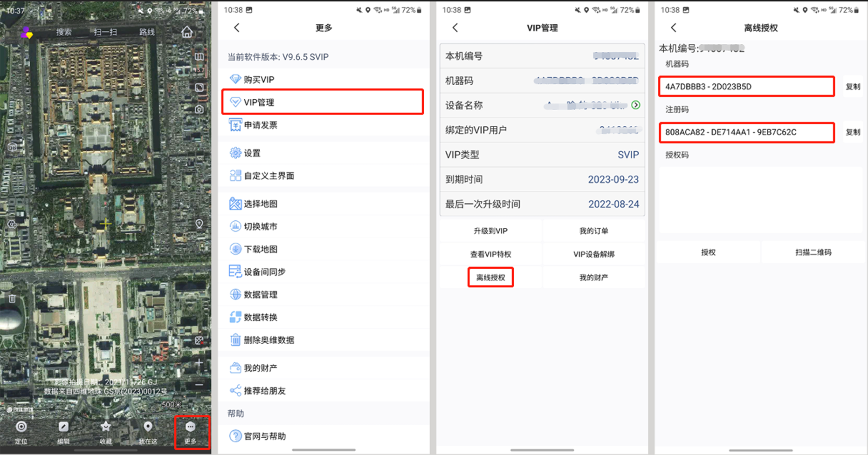This screenshot has height=455, width=868.
Task: Copy the 机器码 with 复制
Action: [853, 87]
